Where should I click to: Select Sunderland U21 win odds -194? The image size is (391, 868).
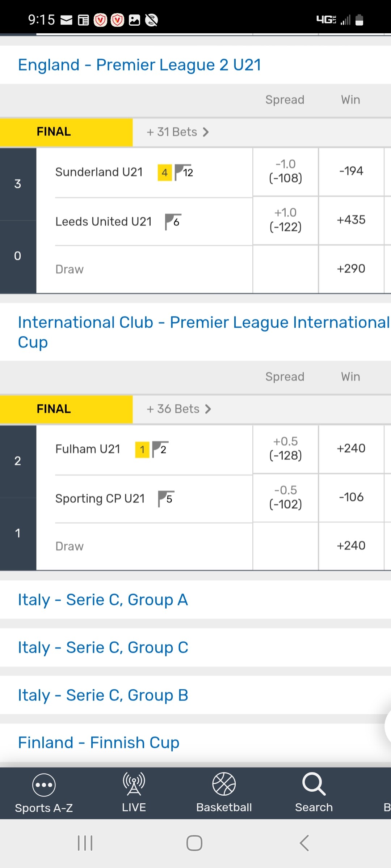coord(351,171)
